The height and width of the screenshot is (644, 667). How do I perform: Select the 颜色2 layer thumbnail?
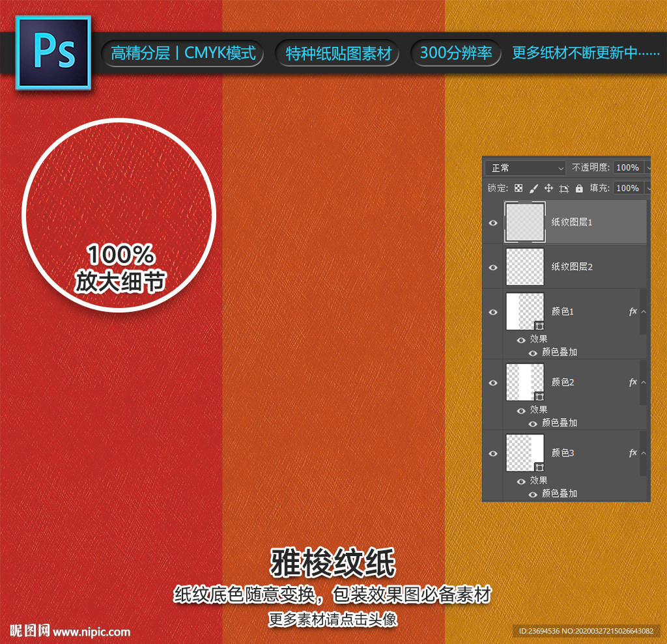point(525,382)
